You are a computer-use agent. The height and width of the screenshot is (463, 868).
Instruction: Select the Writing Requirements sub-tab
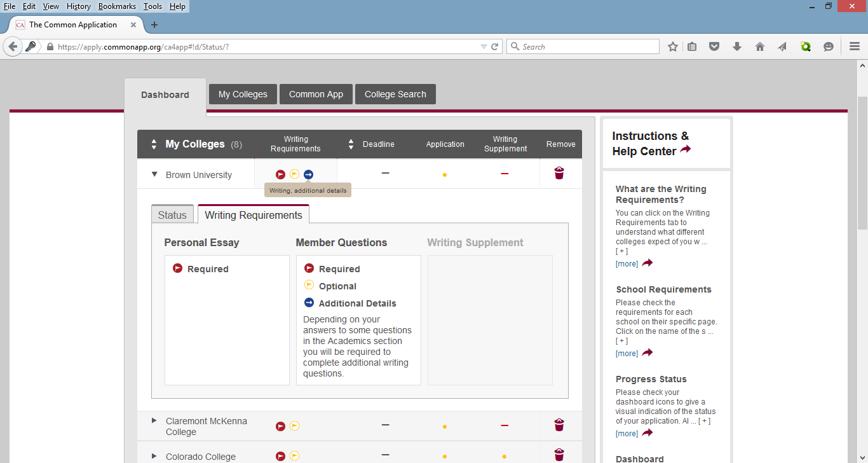(254, 214)
